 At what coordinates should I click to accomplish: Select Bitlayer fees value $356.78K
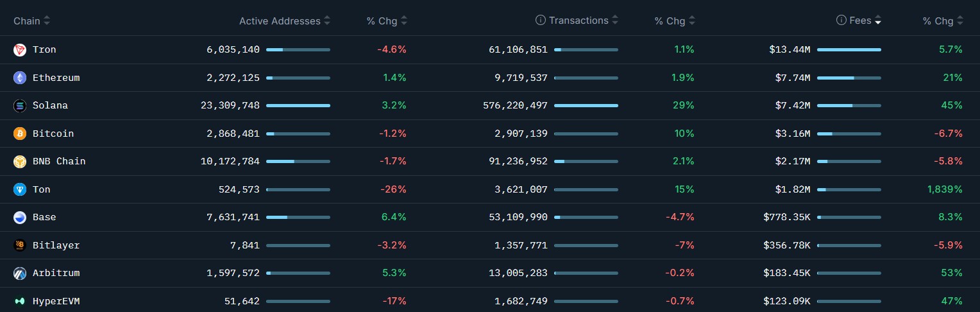point(787,245)
